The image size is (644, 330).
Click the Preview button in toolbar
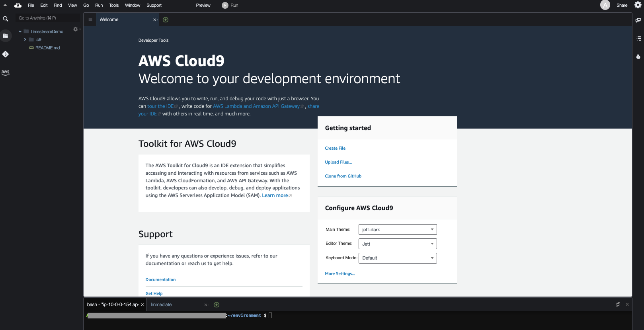[203, 5]
